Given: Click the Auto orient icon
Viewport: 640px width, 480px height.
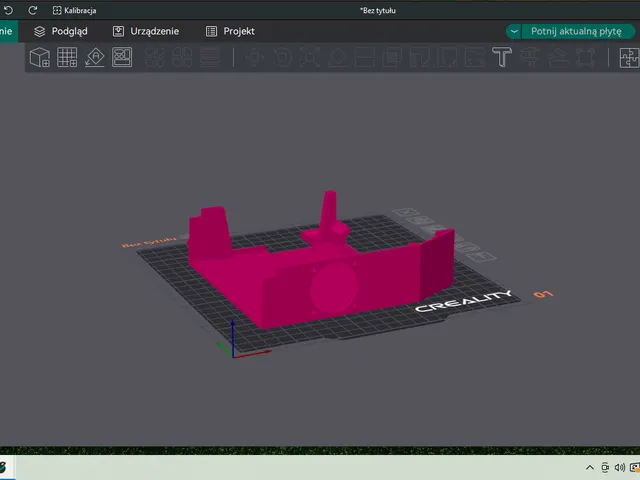Looking at the screenshot, I should click(x=95, y=57).
